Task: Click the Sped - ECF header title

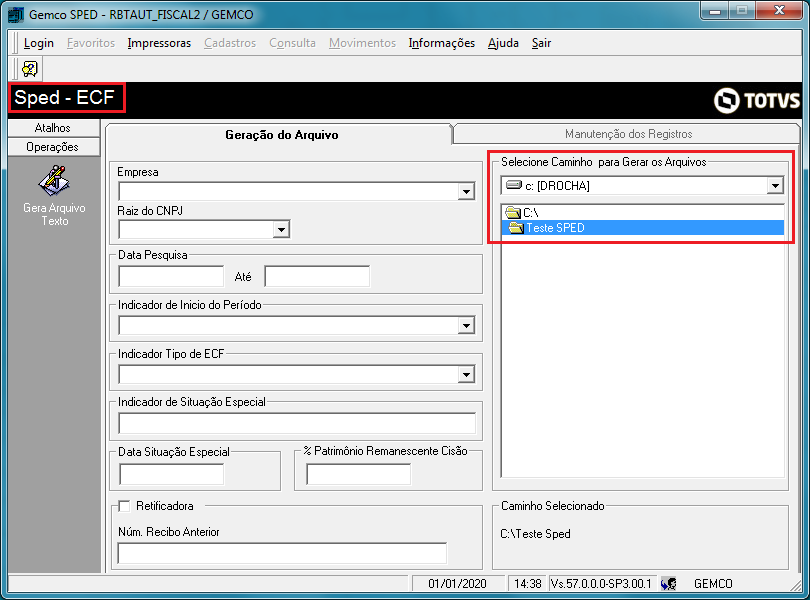Action: click(x=65, y=98)
